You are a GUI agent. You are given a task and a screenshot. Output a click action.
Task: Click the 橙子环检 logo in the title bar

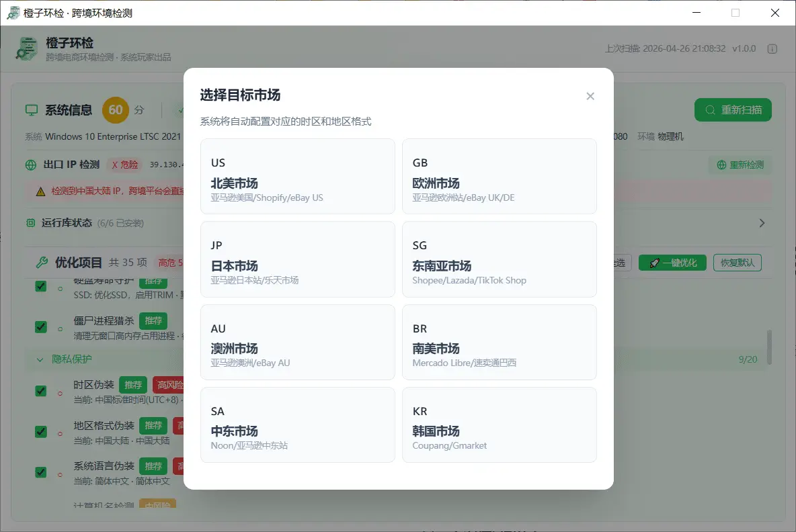point(12,12)
